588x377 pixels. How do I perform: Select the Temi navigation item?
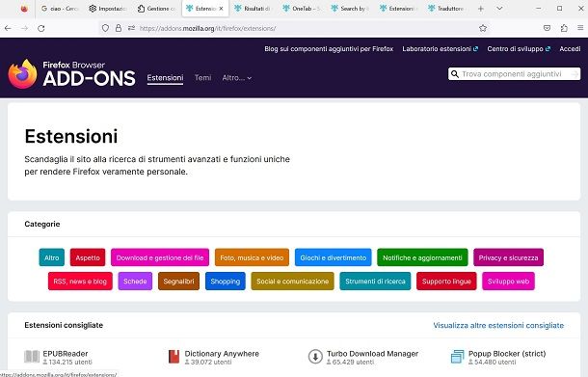point(202,78)
